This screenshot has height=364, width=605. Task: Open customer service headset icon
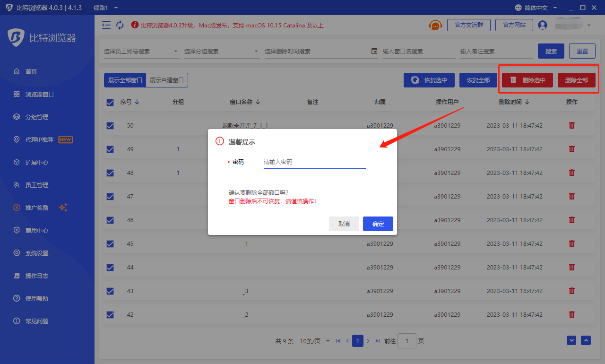coord(435,25)
